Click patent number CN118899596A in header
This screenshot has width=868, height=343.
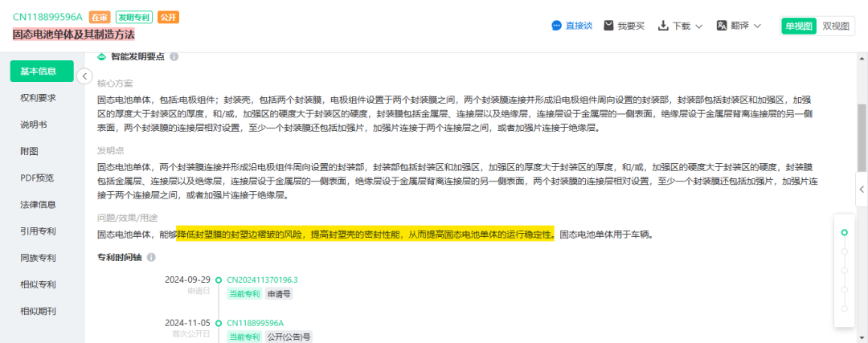coord(47,17)
